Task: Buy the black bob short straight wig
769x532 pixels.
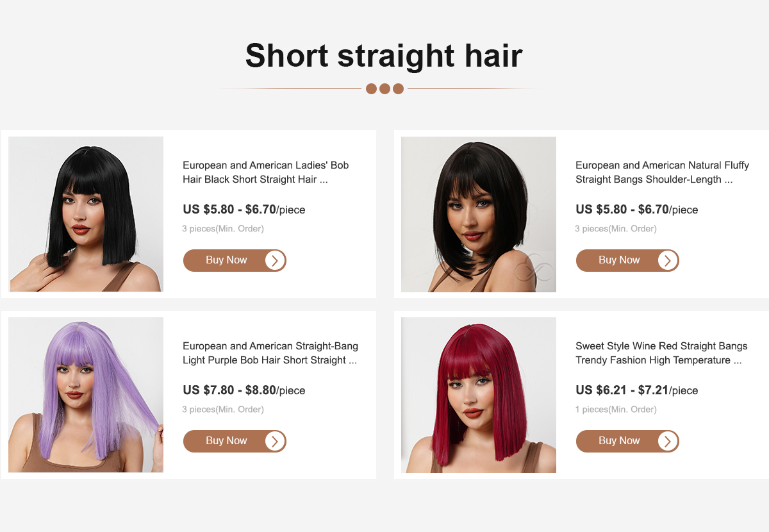Action: (235, 260)
